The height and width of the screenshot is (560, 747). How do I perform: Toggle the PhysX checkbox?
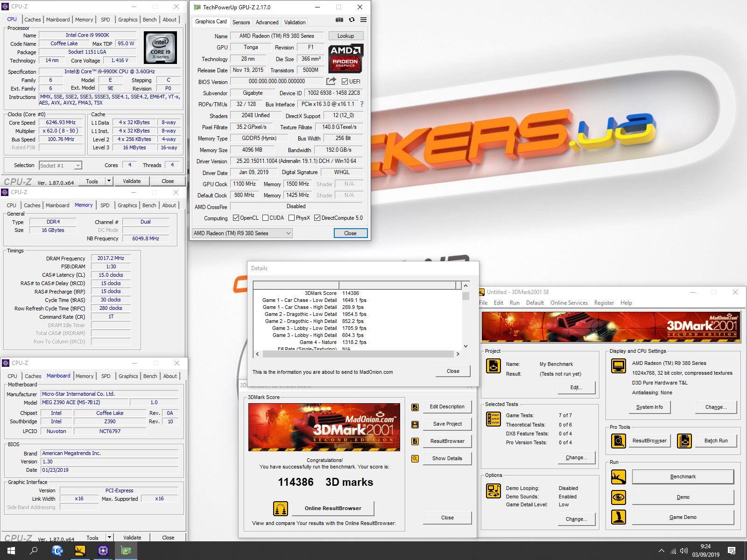(x=292, y=218)
